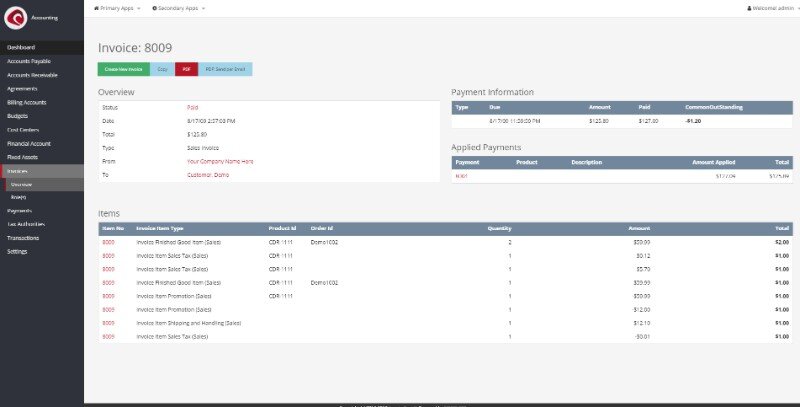The image size is (800, 407).
Task: Expand the Secondary Apps dropdown
Action: [x=179, y=8]
